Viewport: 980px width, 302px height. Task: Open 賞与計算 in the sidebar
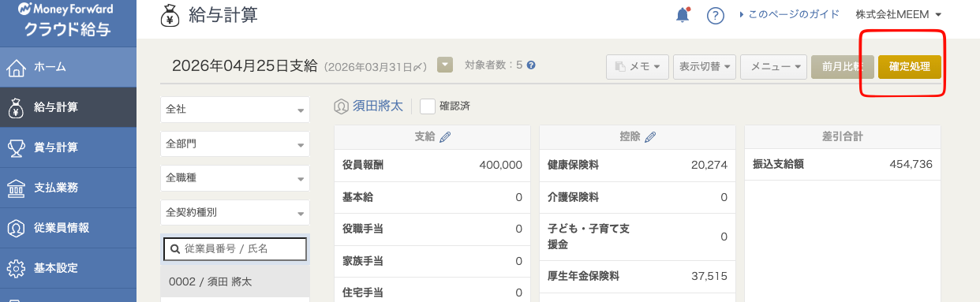point(68,147)
